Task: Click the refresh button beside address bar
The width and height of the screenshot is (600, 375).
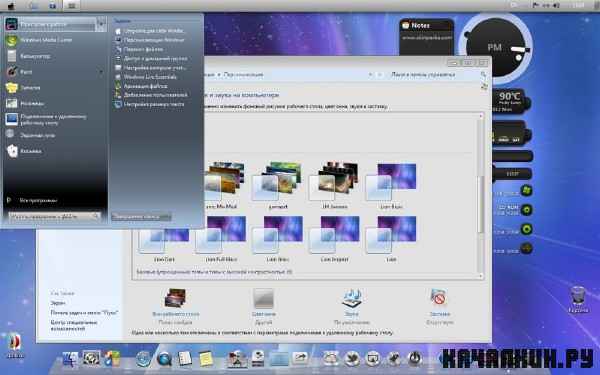Action: click(380, 75)
